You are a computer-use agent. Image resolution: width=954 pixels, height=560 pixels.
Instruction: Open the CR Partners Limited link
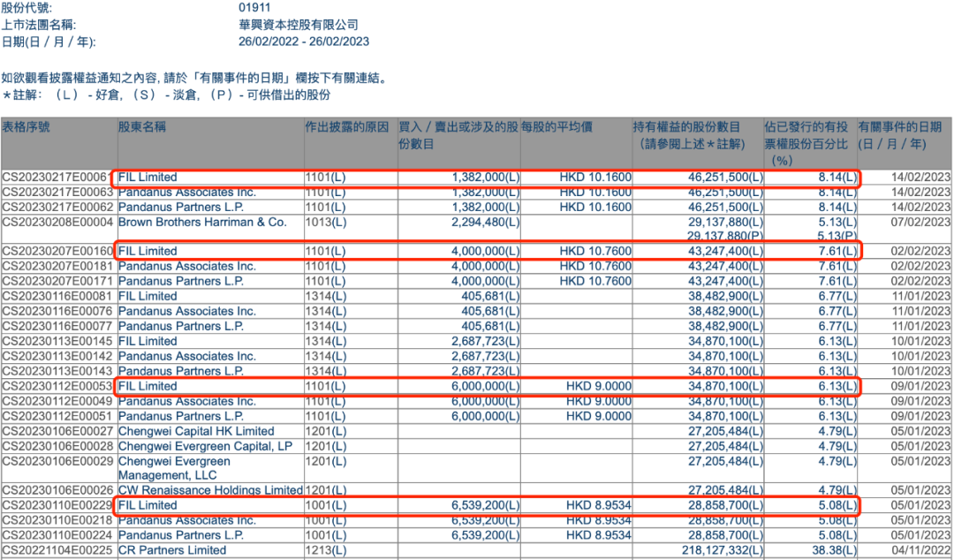172,550
